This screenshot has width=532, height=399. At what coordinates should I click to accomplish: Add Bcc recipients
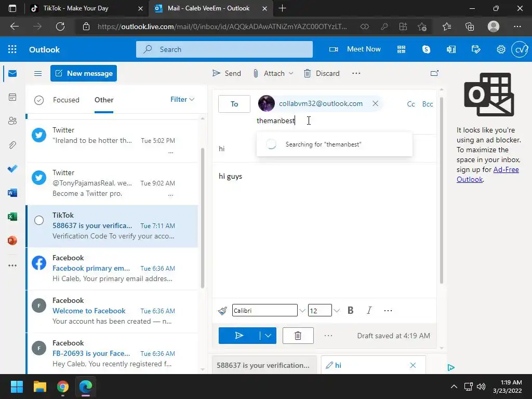pyautogui.click(x=428, y=104)
